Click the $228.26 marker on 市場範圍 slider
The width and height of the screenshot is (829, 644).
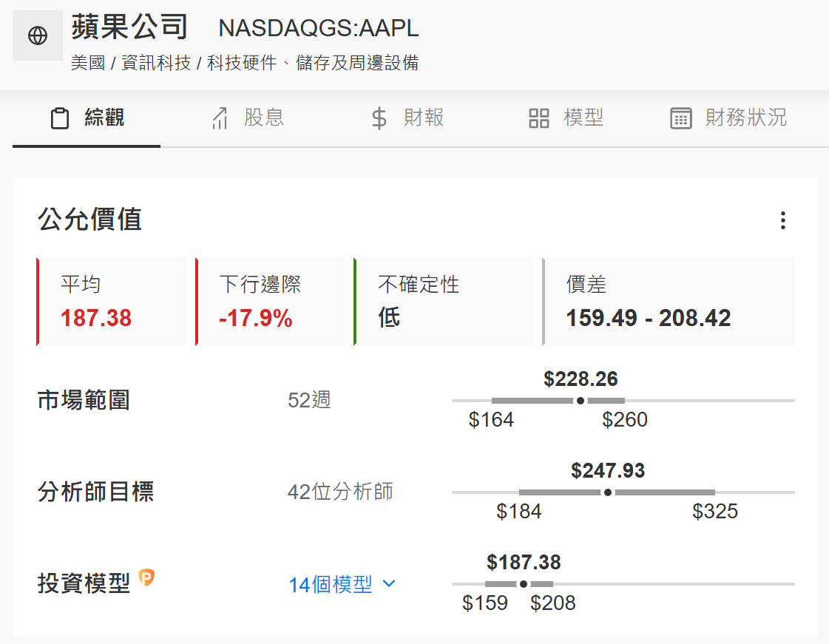pyautogui.click(x=581, y=401)
